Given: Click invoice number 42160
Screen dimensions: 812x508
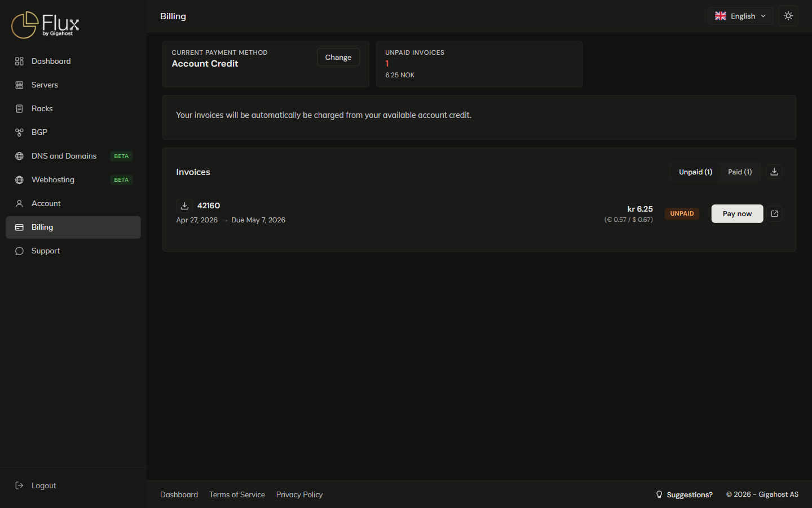Looking at the screenshot, I should tap(209, 205).
